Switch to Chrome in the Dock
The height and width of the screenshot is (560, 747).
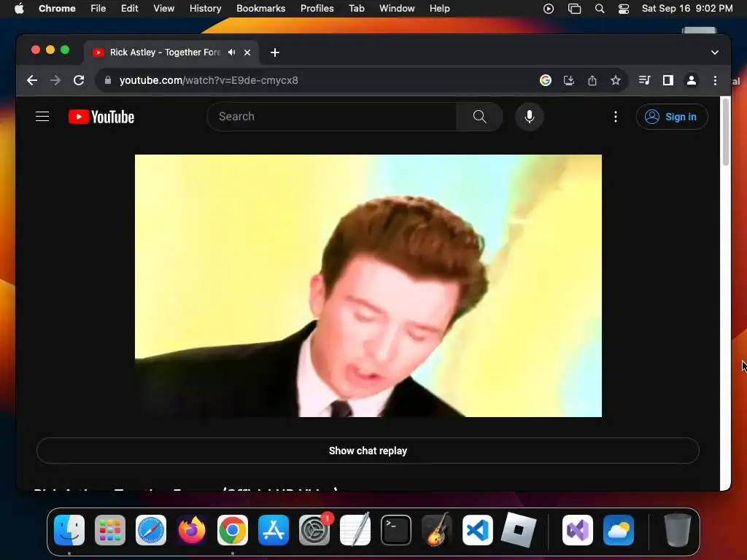point(233,529)
